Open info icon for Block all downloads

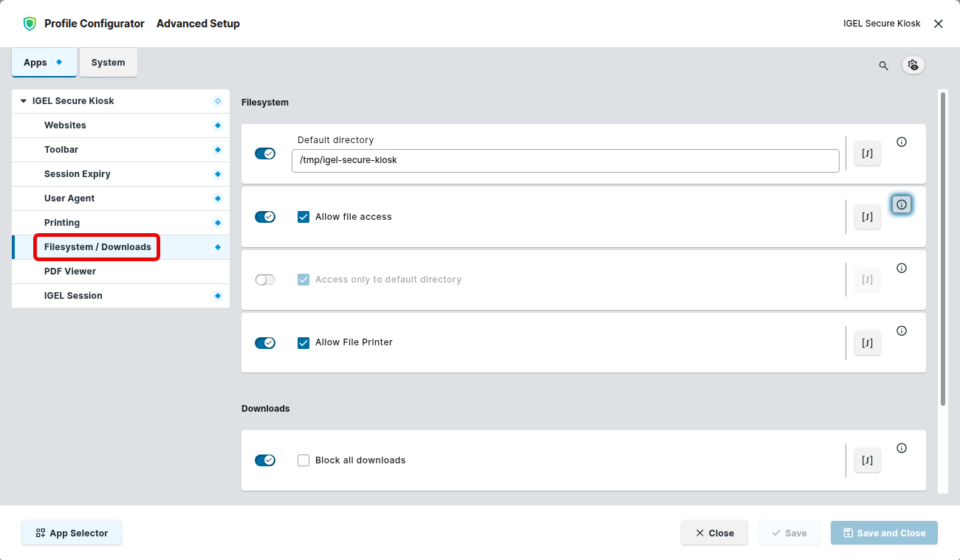pos(902,448)
